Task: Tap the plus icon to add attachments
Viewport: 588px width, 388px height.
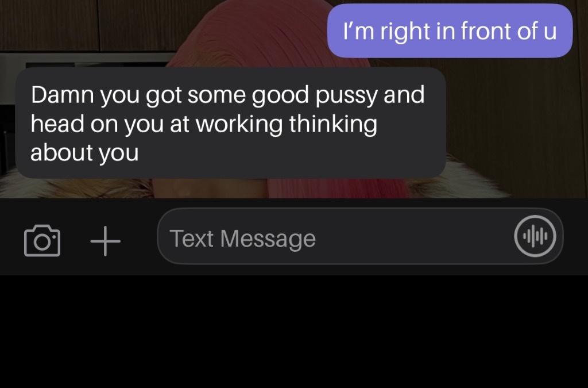Action: [x=106, y=241]
